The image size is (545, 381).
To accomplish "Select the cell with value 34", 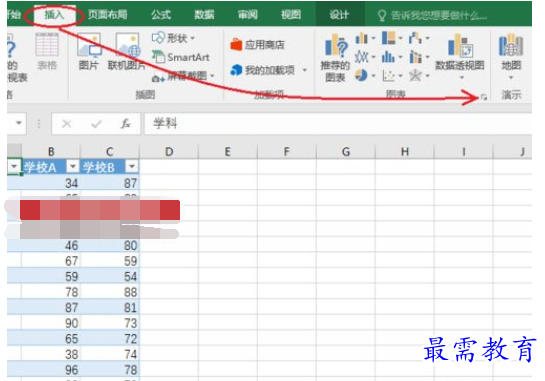I will pos(51,183).
